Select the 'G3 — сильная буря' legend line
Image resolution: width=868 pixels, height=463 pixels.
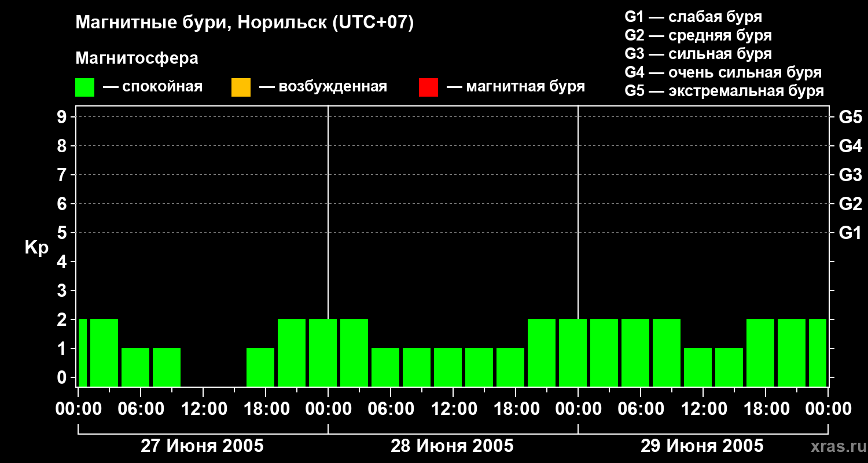tap(698, 54)
